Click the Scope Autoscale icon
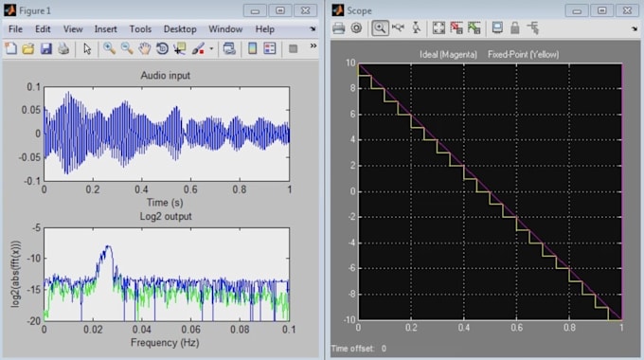This screenshot has width=644, height=360. (438, 27)
